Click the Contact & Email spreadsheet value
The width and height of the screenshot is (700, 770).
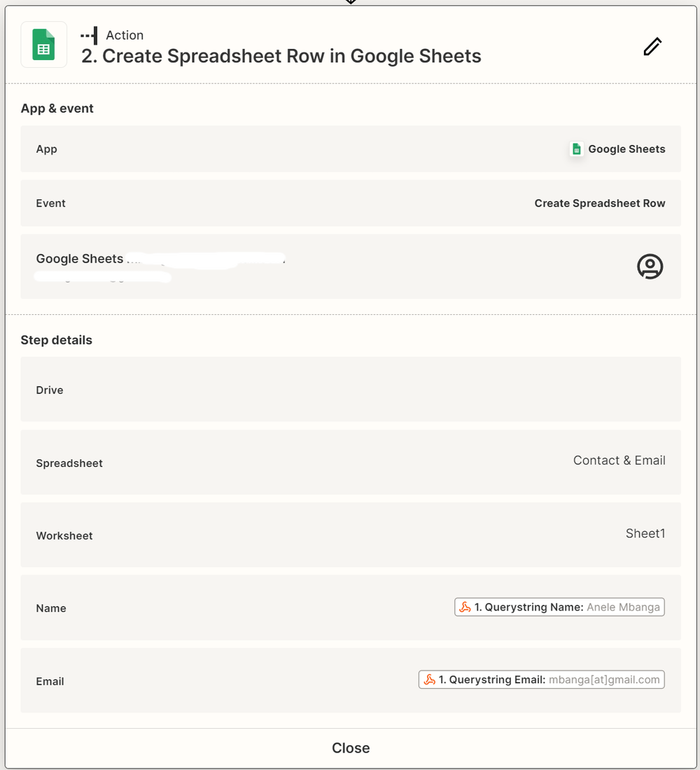click(619, 461)
